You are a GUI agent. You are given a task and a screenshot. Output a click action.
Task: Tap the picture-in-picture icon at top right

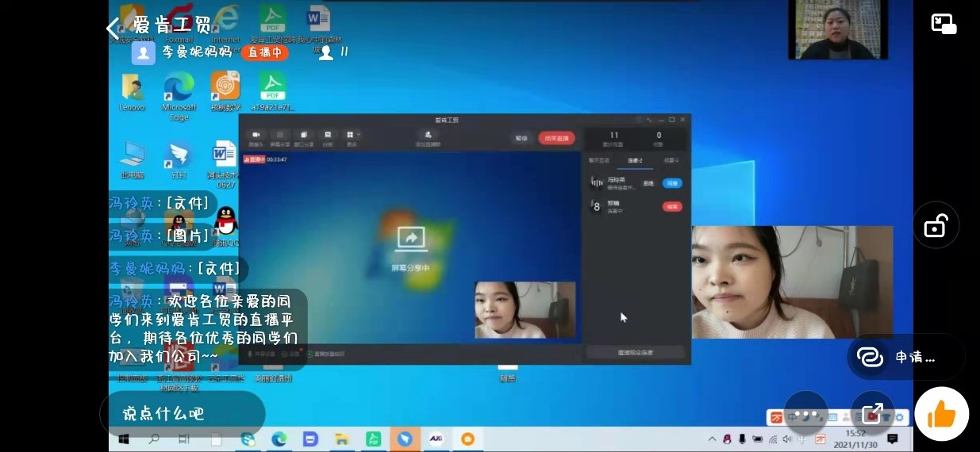click(x=943, y=24)
